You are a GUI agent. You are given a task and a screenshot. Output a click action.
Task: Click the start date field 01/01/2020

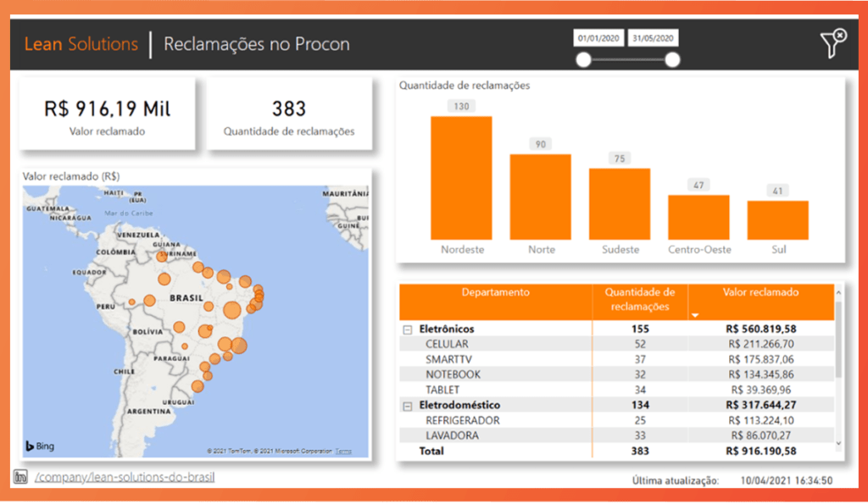point(598,39)
